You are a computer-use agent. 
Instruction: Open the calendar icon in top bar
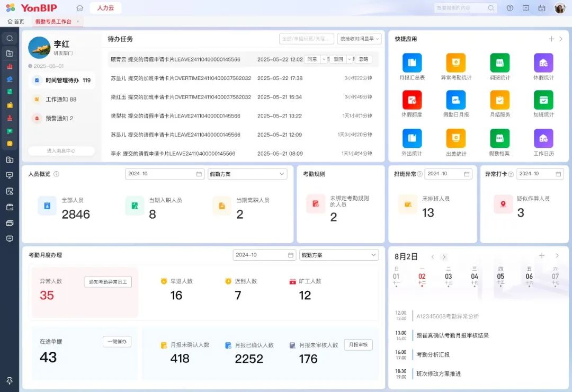[x=541, y=8]
